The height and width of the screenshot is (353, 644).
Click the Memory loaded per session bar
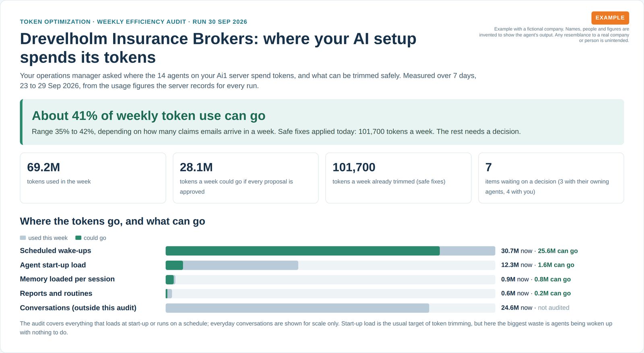click(x=171, y=279)
